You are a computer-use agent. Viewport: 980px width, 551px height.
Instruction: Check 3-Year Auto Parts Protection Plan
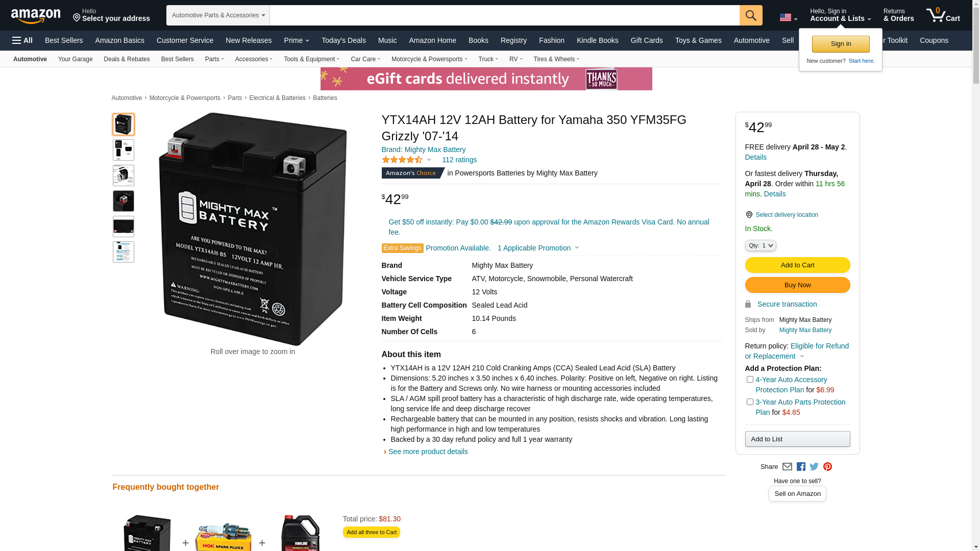[x=750, y=402]
